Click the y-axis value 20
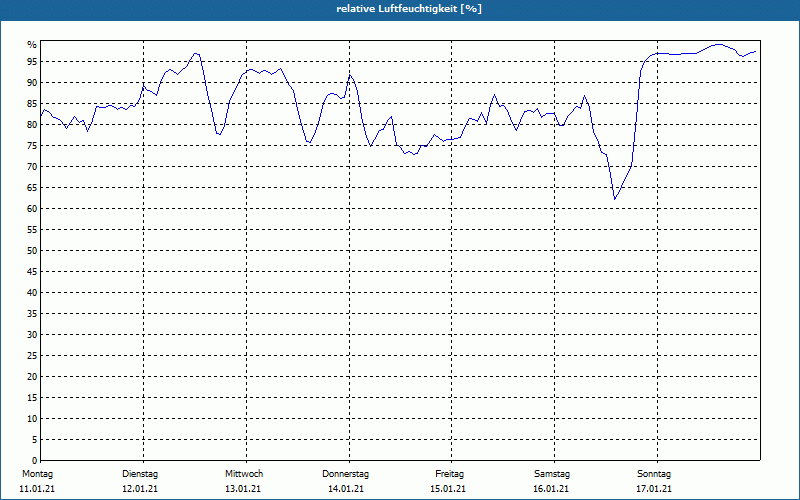800x500 pixels. [32, 377]
